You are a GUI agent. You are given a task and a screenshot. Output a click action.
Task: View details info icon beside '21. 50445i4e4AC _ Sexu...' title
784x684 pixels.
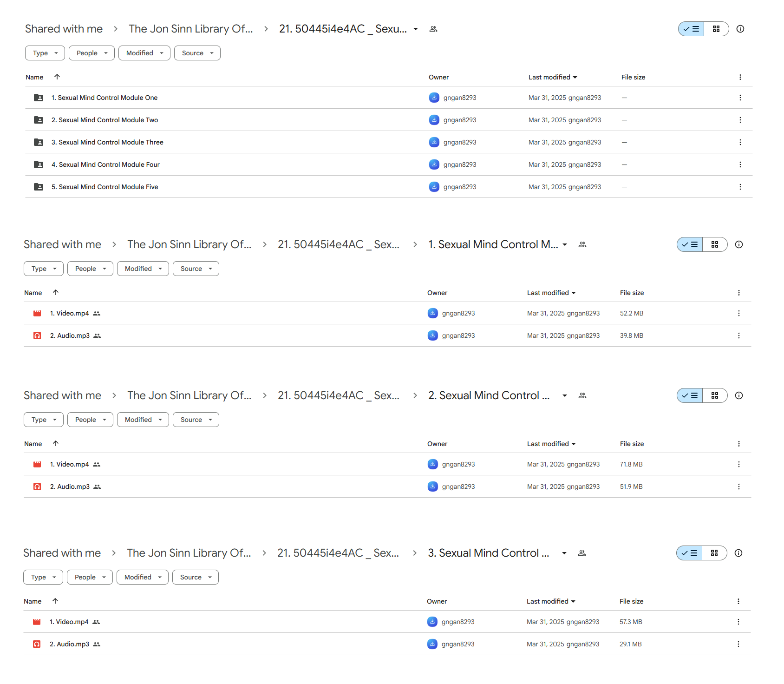[x=740, y=29]
